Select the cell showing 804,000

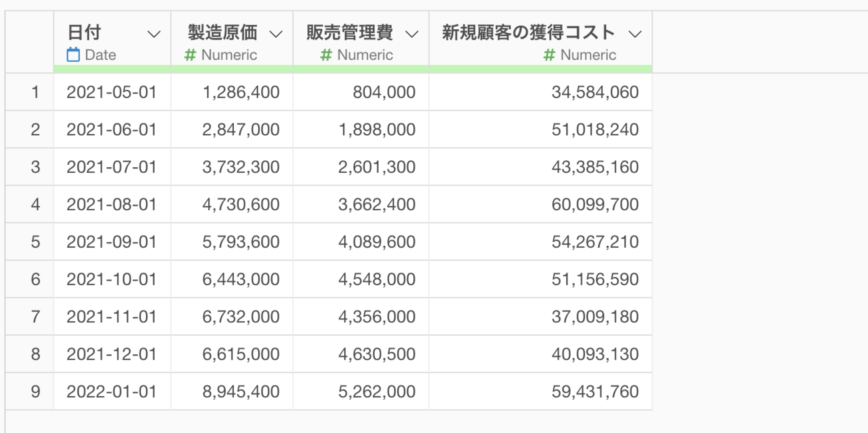pyautogui.click(x=384, y=92)
